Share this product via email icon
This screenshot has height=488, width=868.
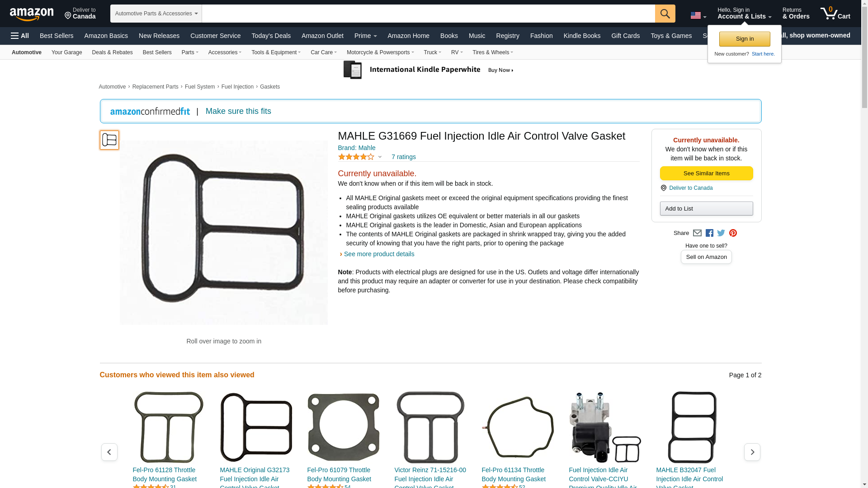[697, 233]
